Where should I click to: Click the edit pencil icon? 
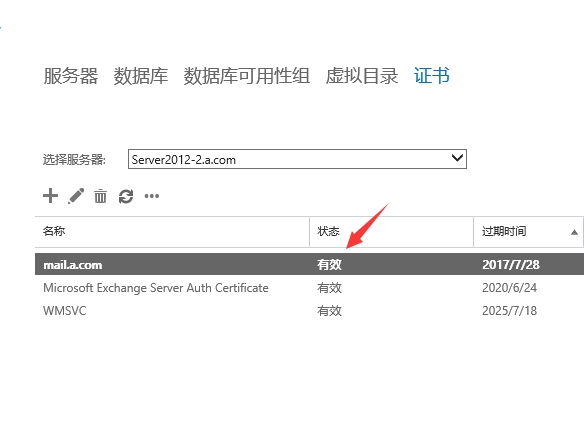click(x=76, y=196)
